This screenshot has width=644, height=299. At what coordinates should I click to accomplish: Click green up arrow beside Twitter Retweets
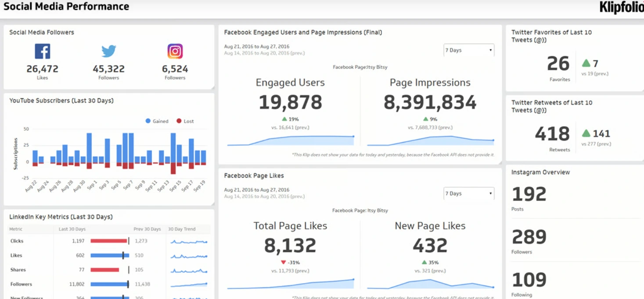(586, 133)
